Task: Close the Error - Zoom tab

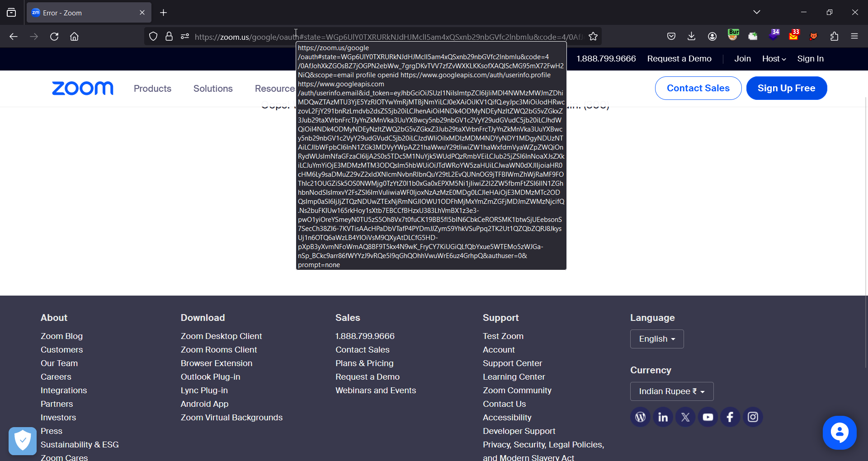Action: (142, 13)
